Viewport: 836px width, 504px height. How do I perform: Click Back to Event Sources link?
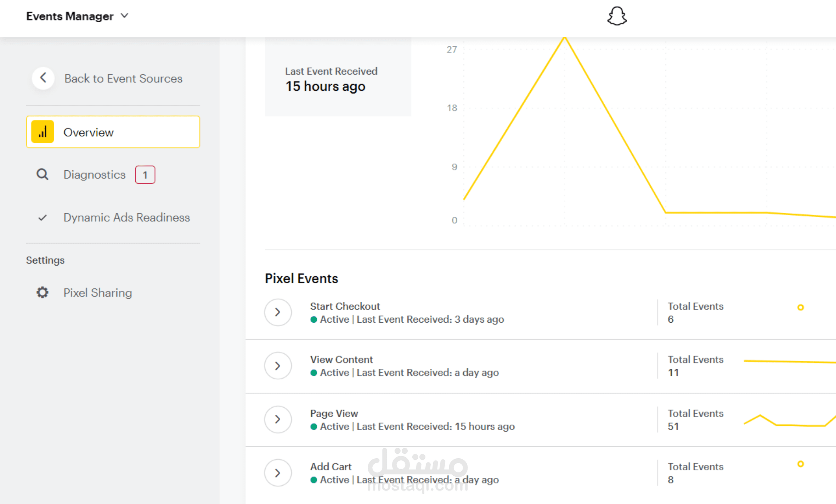[123, 78]
